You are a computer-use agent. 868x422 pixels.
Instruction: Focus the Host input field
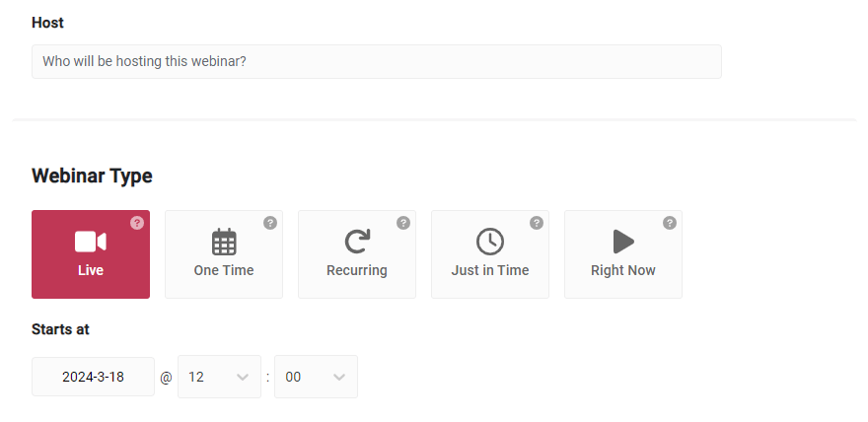tap(377, 61)
